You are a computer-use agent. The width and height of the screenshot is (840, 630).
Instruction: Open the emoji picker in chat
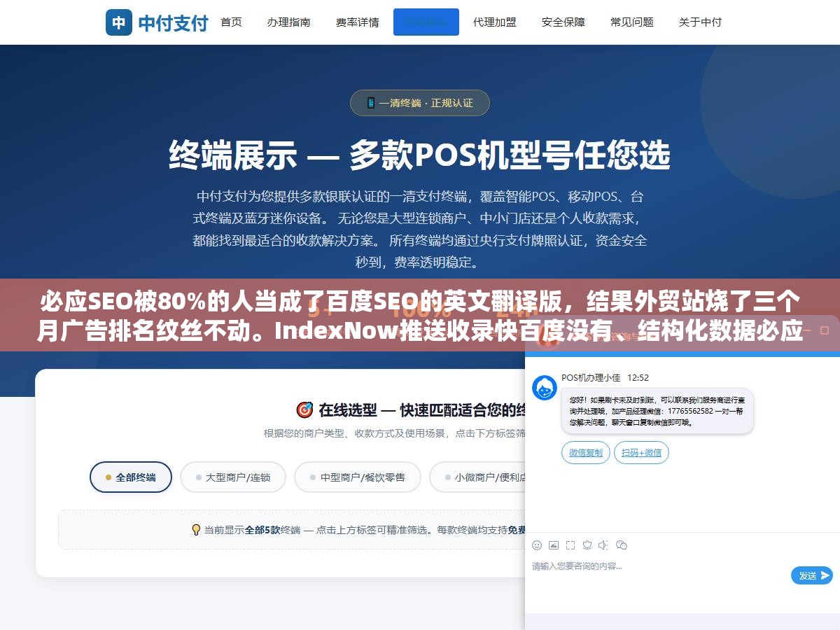[537, 545]
